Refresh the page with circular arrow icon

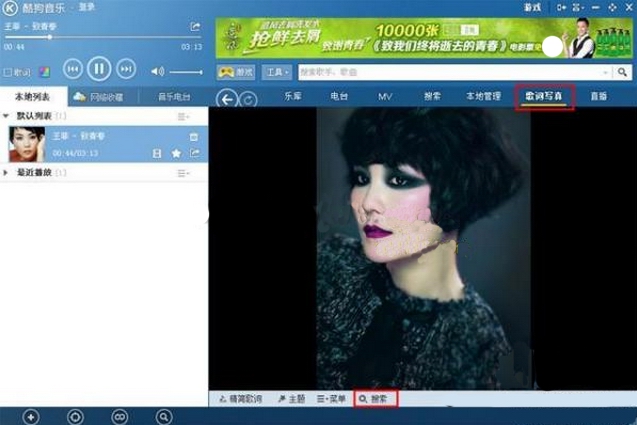[x=249, y=99]
